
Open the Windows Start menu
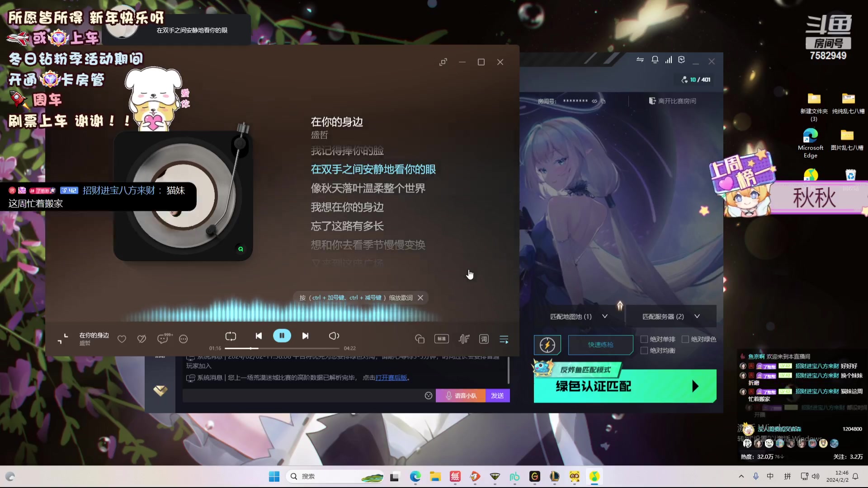274,476
